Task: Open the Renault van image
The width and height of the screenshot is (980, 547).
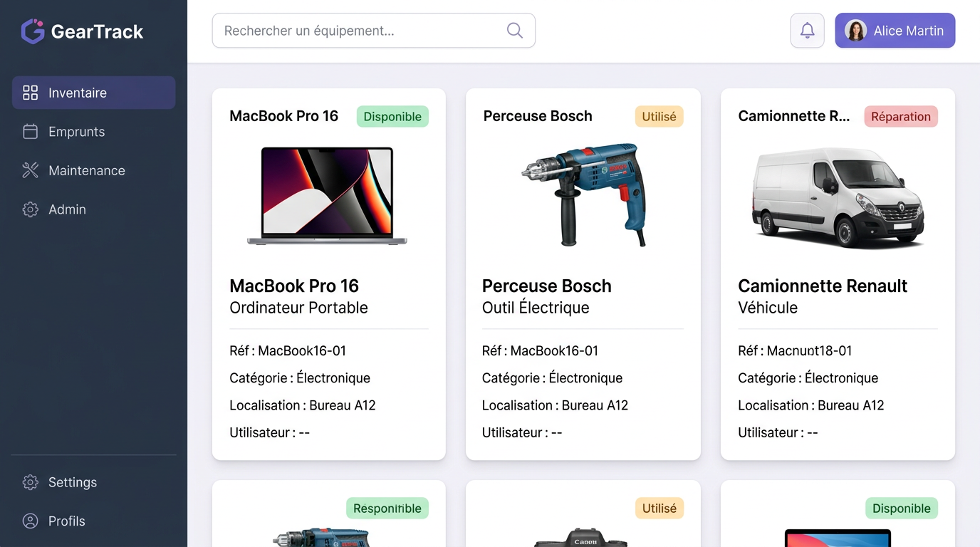Action: click(x=838, y=197)
